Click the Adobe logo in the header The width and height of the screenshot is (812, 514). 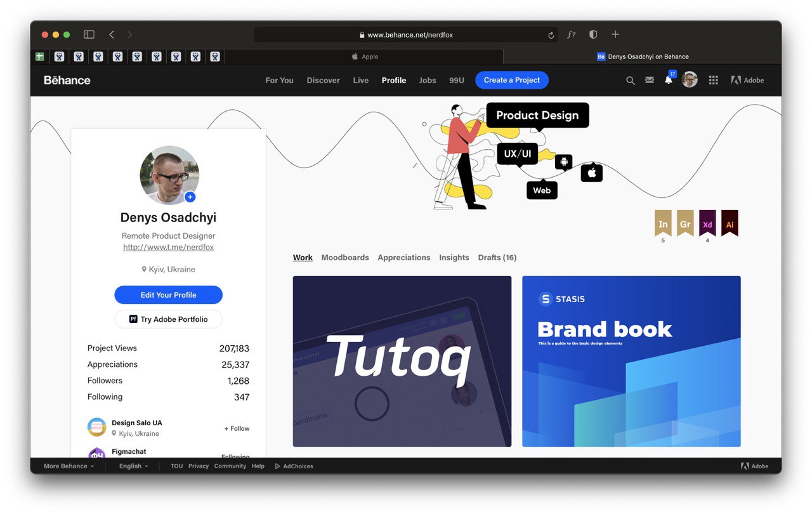click(747, 80)
